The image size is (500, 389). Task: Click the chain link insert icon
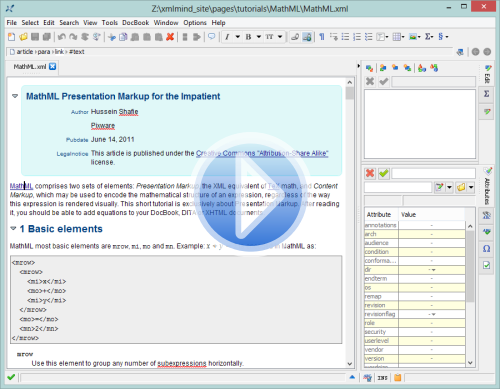tap(295, 37)
